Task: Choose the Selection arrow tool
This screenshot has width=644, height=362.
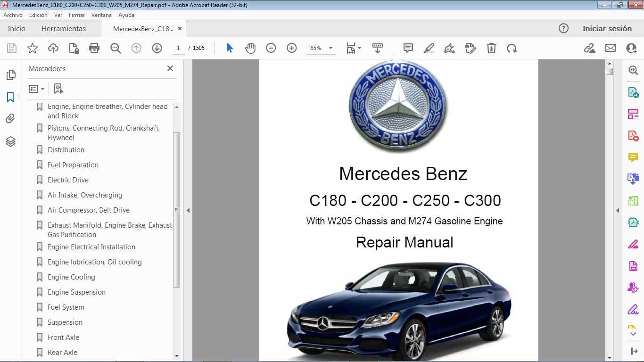Action: pos(230,48)
